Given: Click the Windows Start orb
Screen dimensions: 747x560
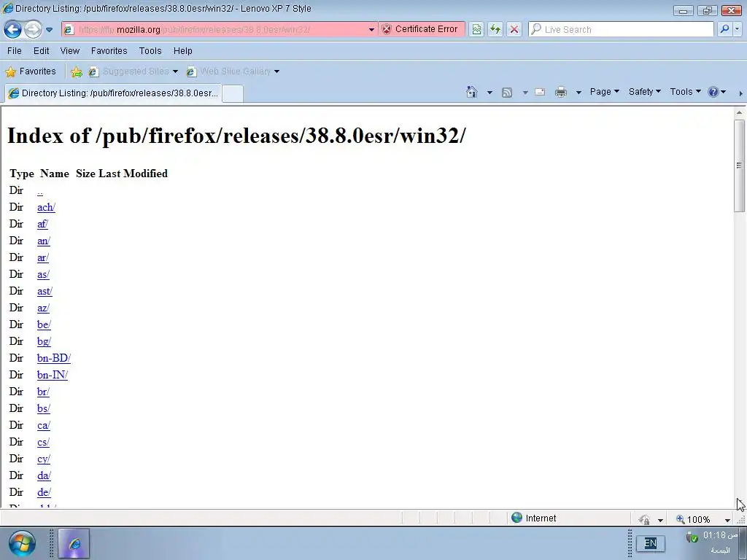Looking at the screenshot, I should click(x=22, y=543).
